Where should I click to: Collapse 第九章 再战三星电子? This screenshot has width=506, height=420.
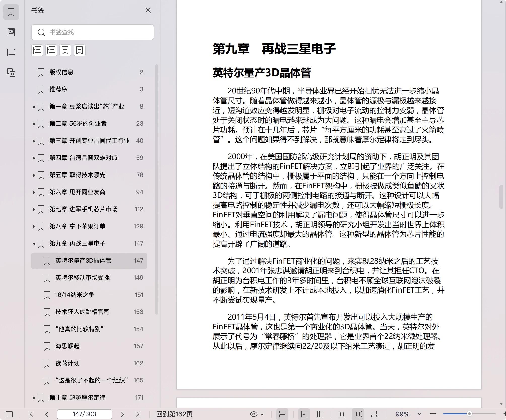(x=34, y=244)
